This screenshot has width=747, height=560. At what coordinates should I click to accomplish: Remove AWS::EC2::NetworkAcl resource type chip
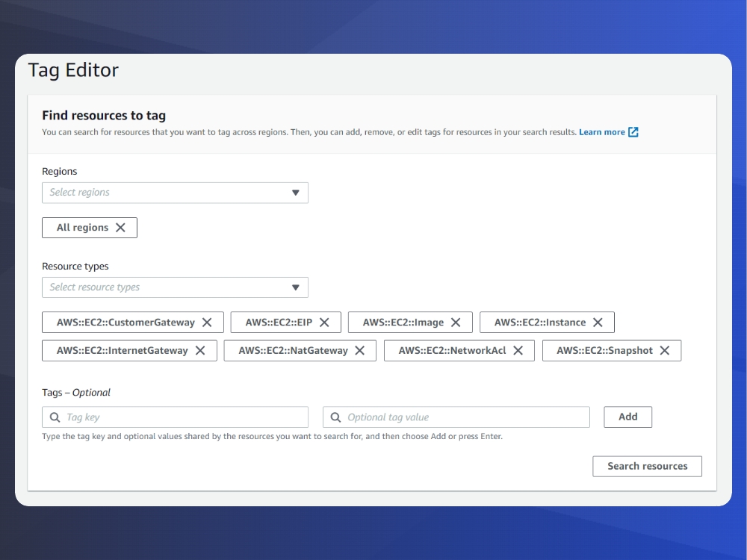518,350
